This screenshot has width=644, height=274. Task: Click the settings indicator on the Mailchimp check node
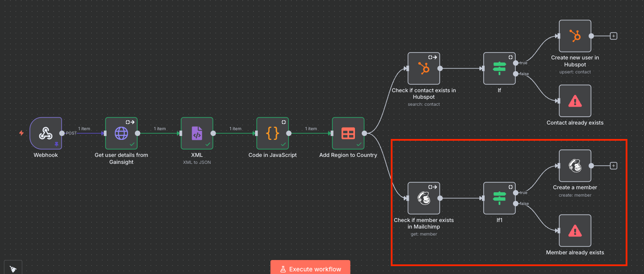[x=432, y=187]
